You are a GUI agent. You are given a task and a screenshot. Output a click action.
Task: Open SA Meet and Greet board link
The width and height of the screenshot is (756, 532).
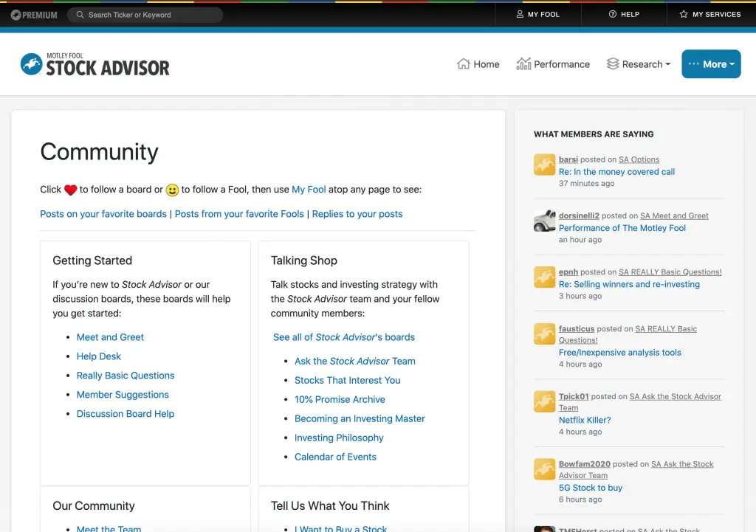[674, 216]
